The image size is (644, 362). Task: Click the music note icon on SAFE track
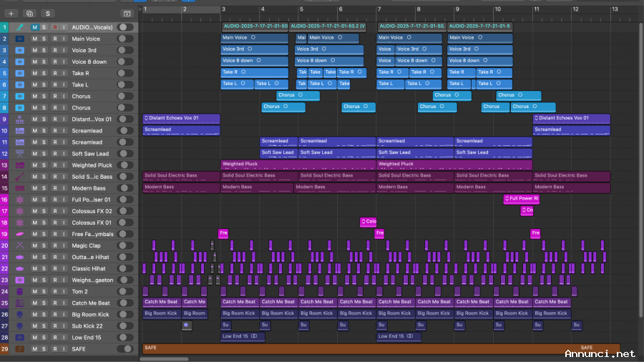[20, 348]
